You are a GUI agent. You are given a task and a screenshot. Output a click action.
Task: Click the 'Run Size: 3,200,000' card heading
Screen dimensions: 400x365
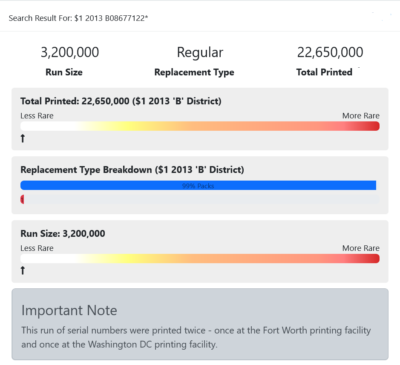(x=63, y=233)
